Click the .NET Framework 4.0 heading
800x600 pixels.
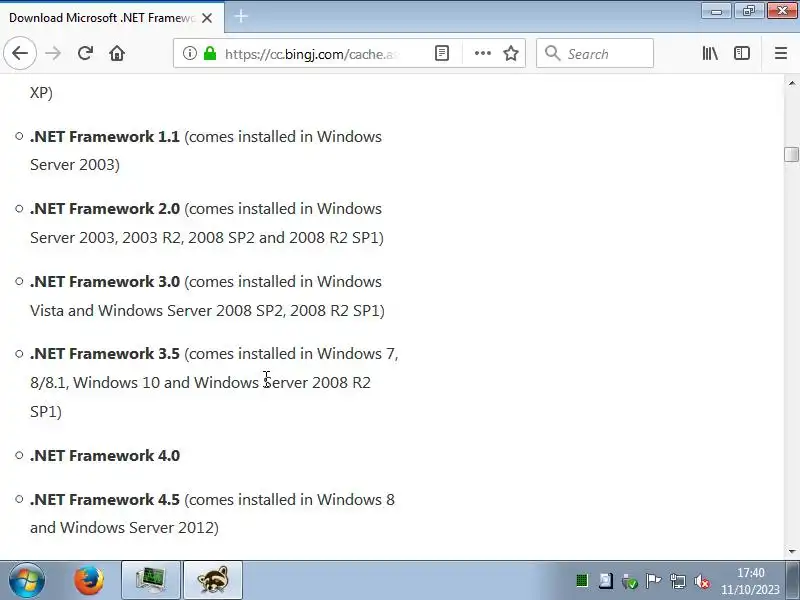click(105, 456)
